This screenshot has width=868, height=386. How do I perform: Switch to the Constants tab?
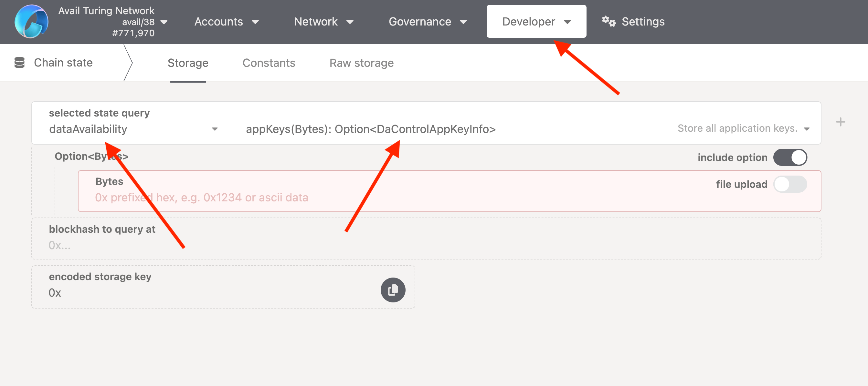tap(269, 63)
